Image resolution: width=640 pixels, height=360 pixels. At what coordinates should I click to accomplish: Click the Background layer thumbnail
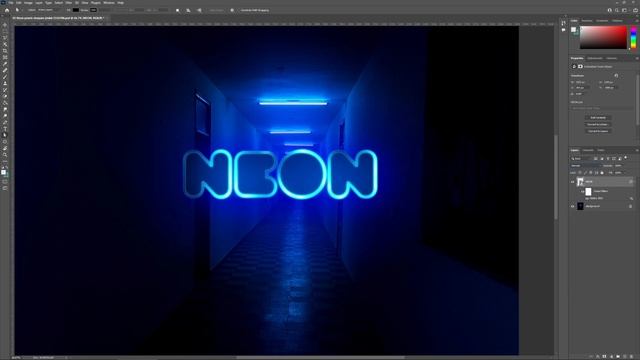point(580,206)
